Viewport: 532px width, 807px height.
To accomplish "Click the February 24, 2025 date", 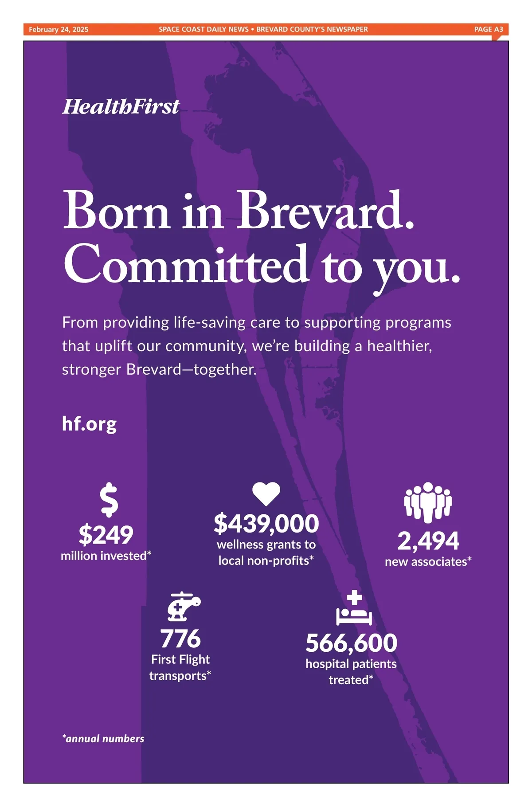I will click(x=59, y=29).
